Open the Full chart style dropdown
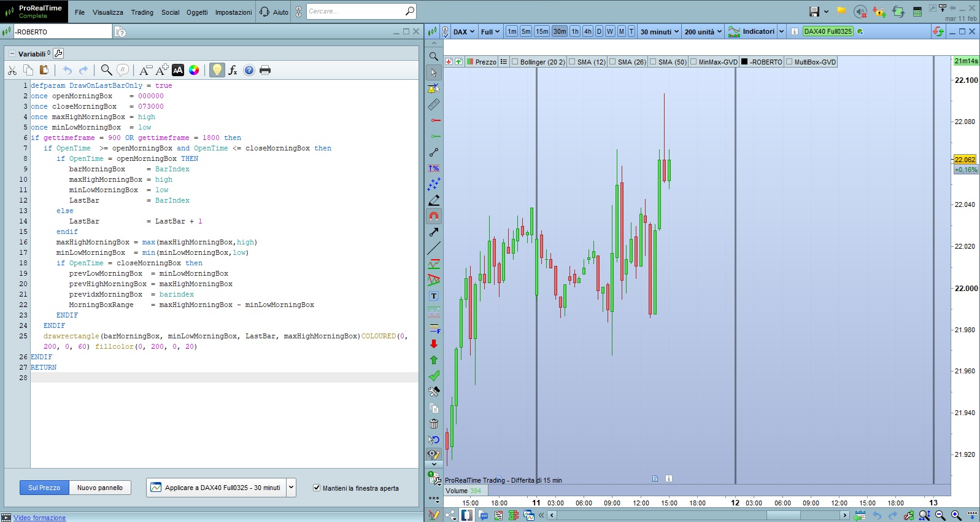Screen dimensions: 980x522 (490, 31)
